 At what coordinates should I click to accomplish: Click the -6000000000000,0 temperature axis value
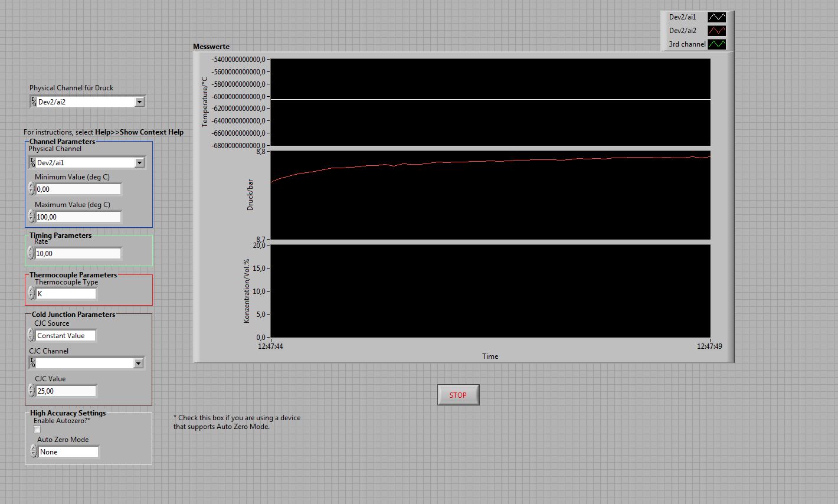pos(240,96)
